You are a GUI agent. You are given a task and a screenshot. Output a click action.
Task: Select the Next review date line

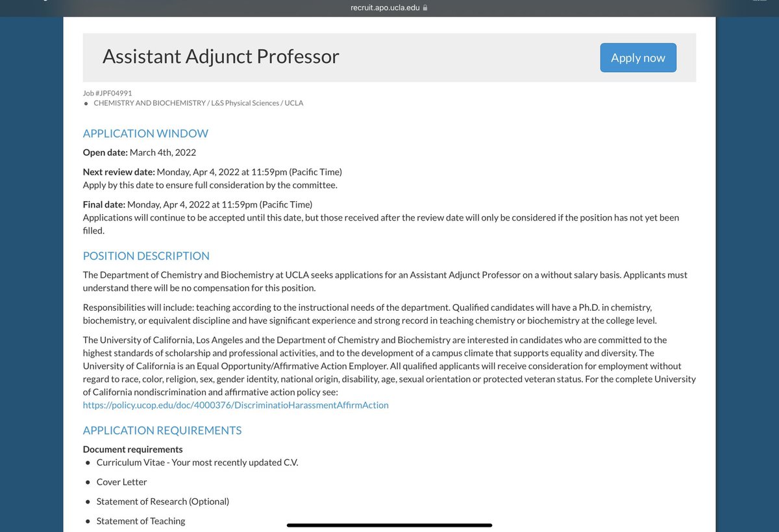coord(212,172)
